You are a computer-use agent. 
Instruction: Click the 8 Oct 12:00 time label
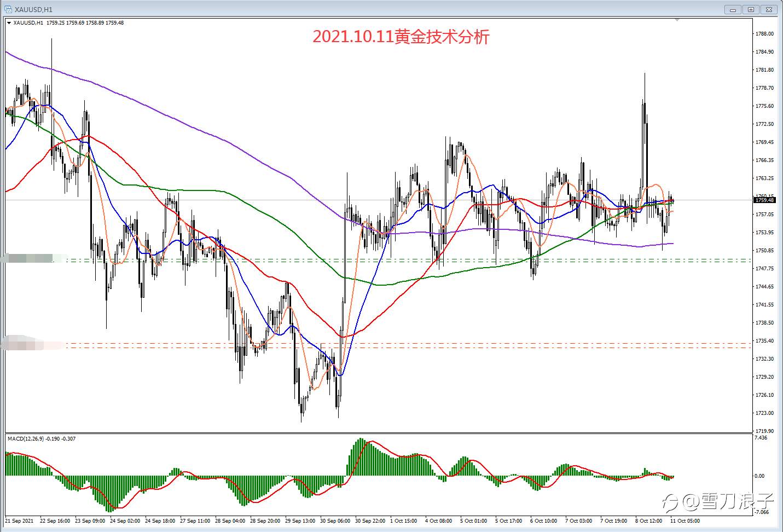coord(649,521)
